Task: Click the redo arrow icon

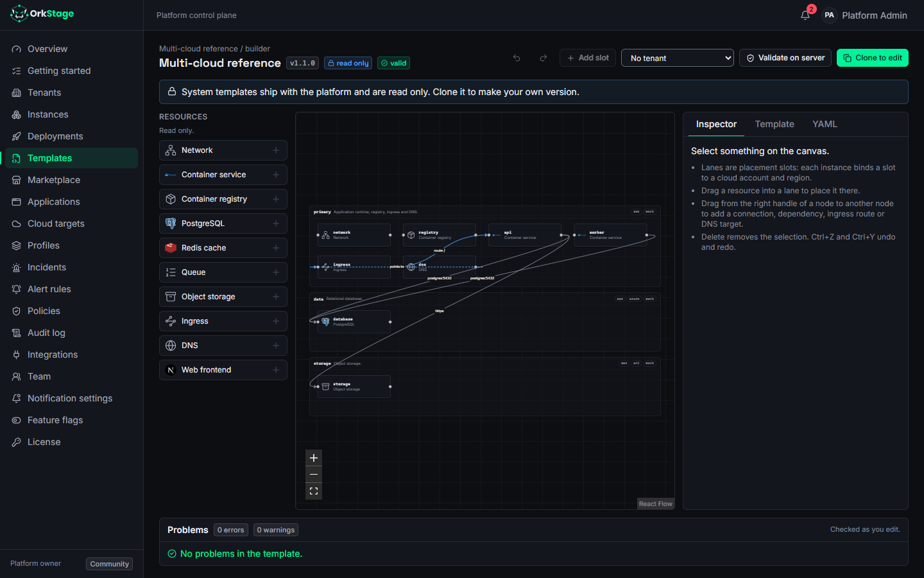Action: tap(543, 58)
